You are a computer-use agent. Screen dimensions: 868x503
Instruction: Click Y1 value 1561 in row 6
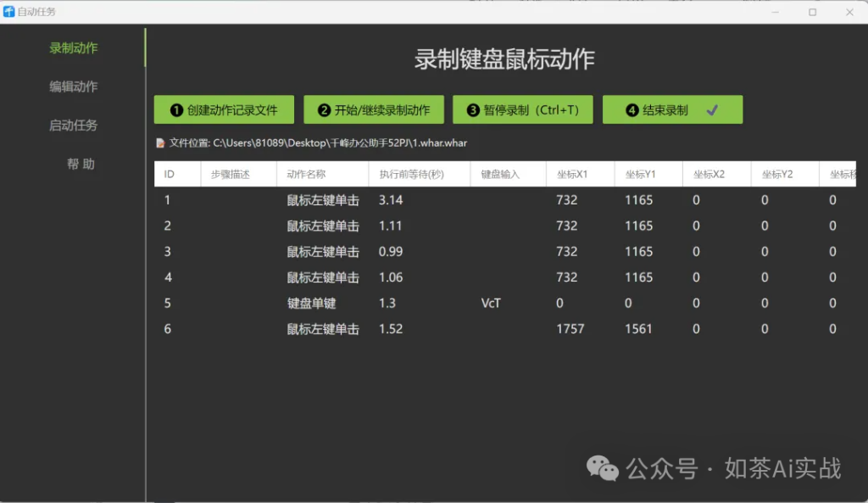click(639, 329)
